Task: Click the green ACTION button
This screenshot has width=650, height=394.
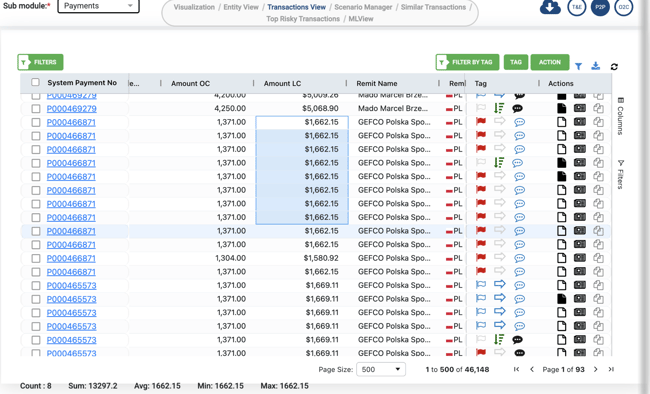Action: (x=550, y=62)
